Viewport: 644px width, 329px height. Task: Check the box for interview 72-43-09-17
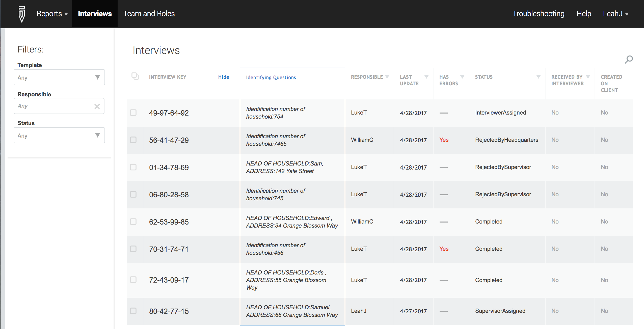point(133,280)
